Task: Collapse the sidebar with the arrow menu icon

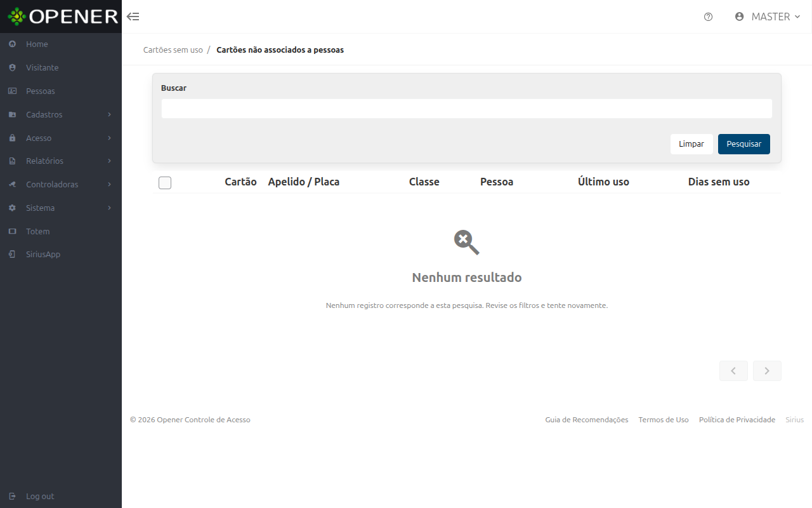Action: point(133,17)
